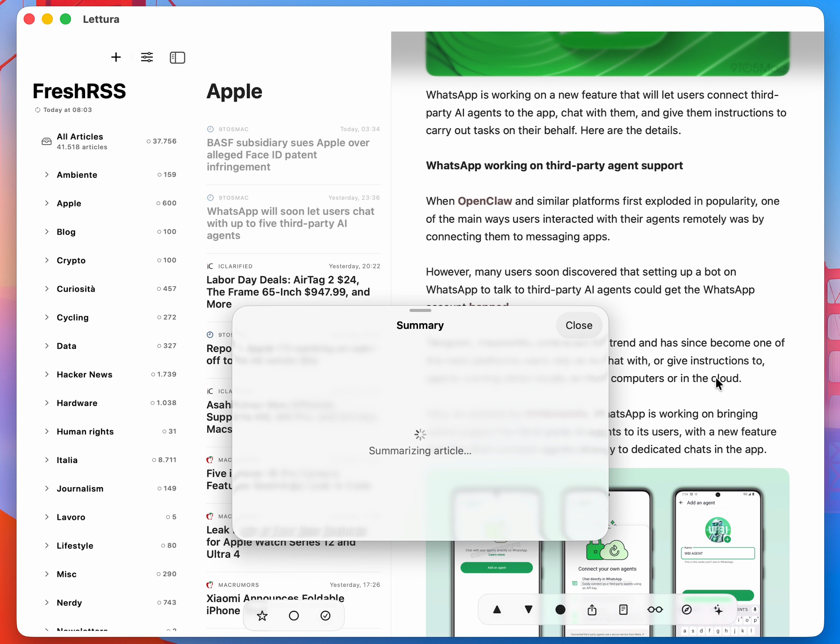Viewport: 840px width, 644px height.
Task: Click the Summary sheet drag handle
Action: tap(420, 311)
